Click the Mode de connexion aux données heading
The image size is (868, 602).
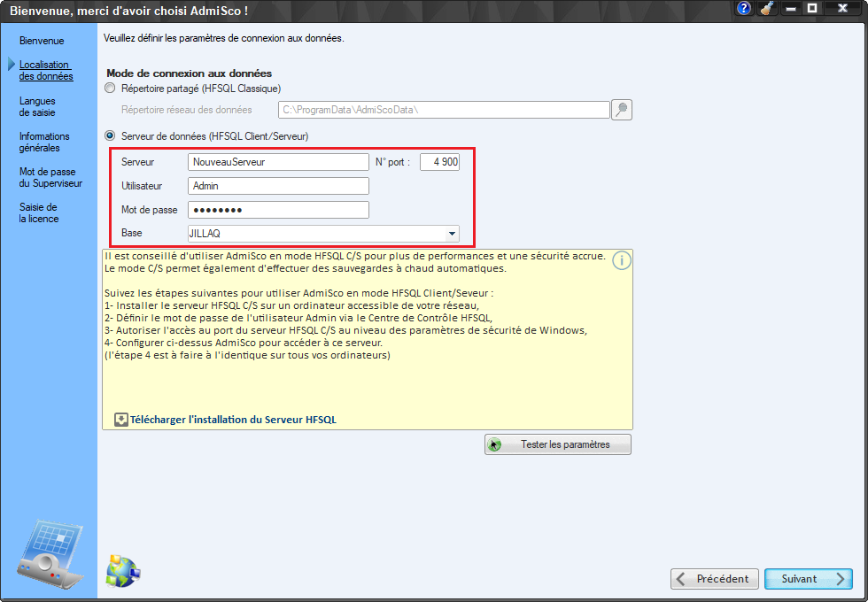coord(190,73)
